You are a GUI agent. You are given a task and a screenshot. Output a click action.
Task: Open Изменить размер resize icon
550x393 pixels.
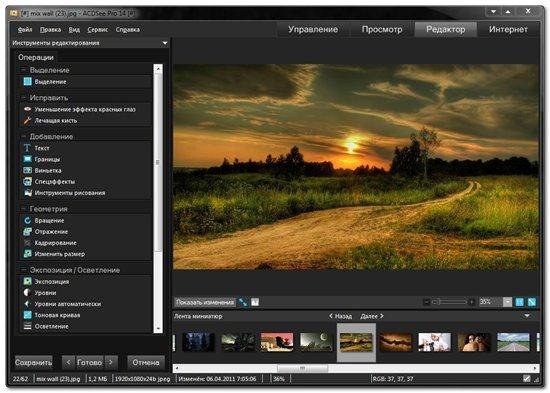coord(27,254)
